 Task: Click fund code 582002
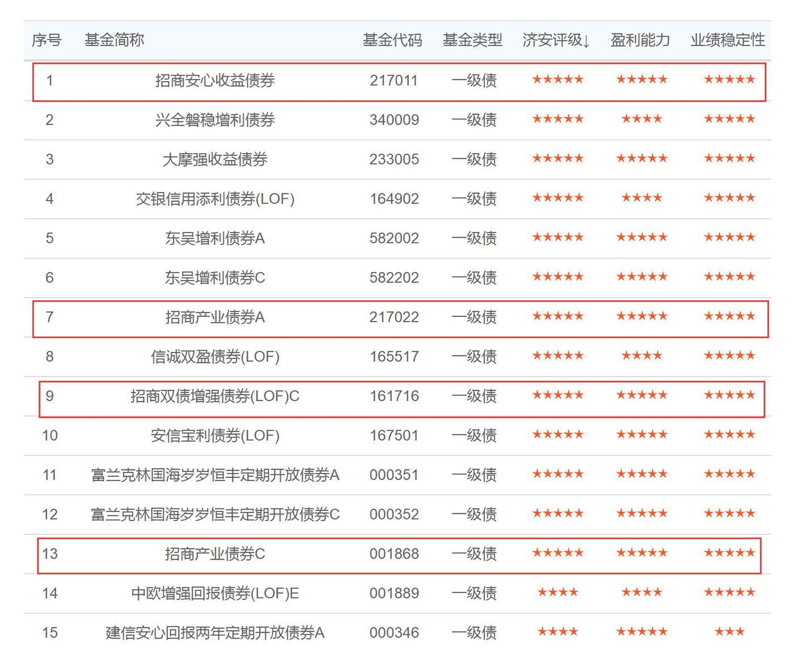coord(394,238)
